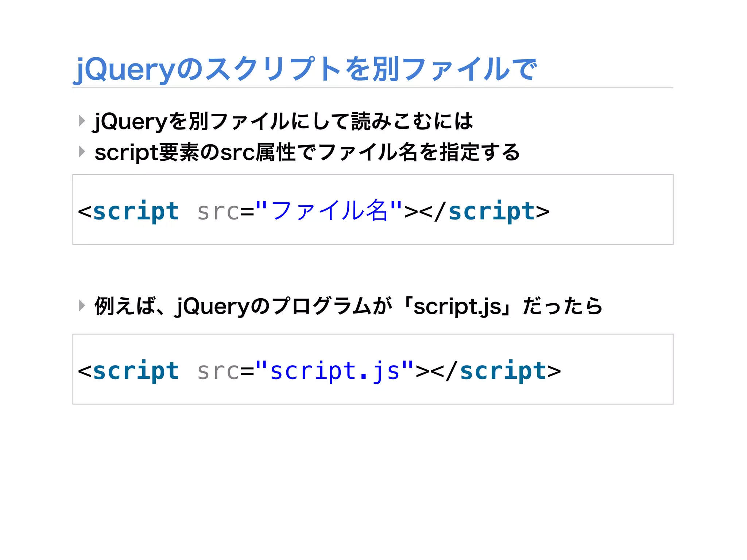This screenshot has height=560, width=747.
Task: Click the 'src' attribute in the first code box
Action: coord(218,212)
